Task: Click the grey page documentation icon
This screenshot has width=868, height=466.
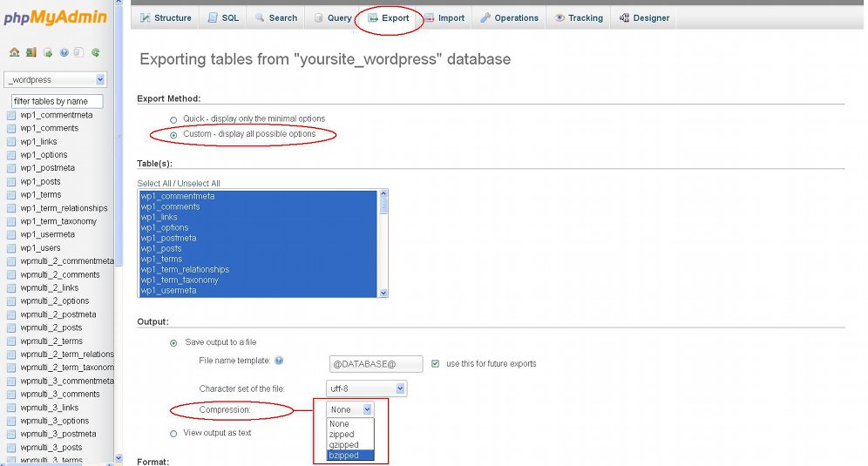Action: pos(78,52)
